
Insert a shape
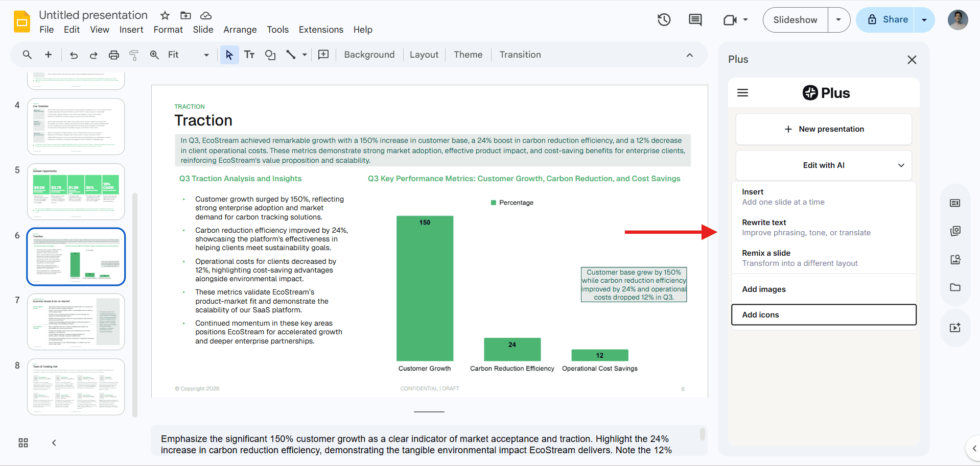tap(270, 55)
